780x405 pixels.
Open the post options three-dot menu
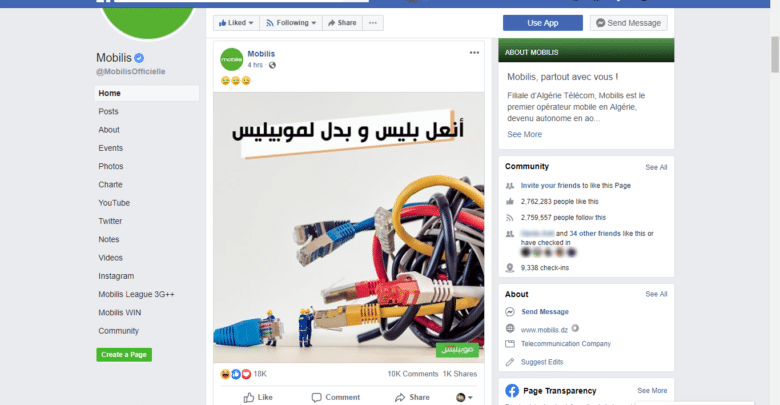click(x=474, y=53)
